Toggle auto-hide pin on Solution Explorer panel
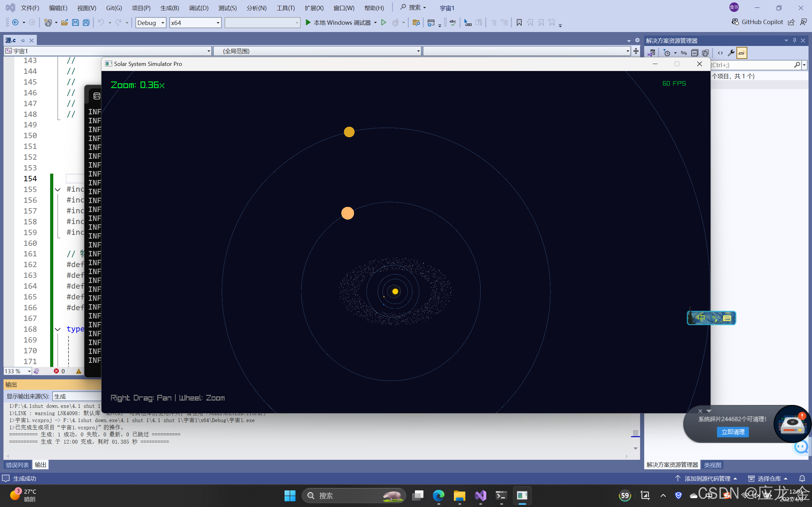 (794, 41)
